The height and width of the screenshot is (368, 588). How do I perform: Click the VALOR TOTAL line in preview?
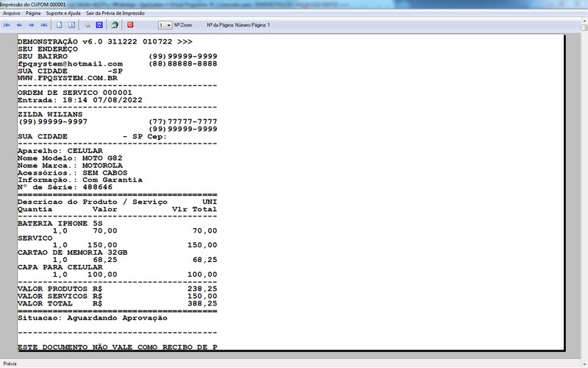pos(118,303)
